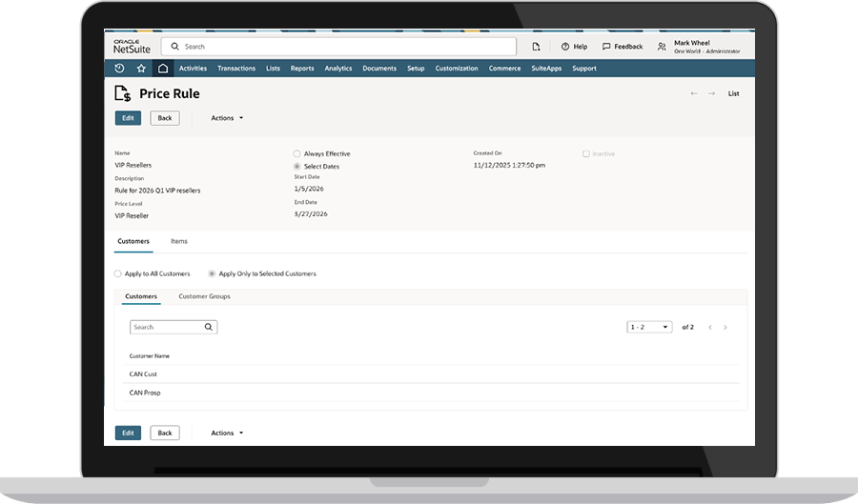Expand the bottom Actions dropdown
The width and height of the screenshot is (858, 504).
(227, 433)
